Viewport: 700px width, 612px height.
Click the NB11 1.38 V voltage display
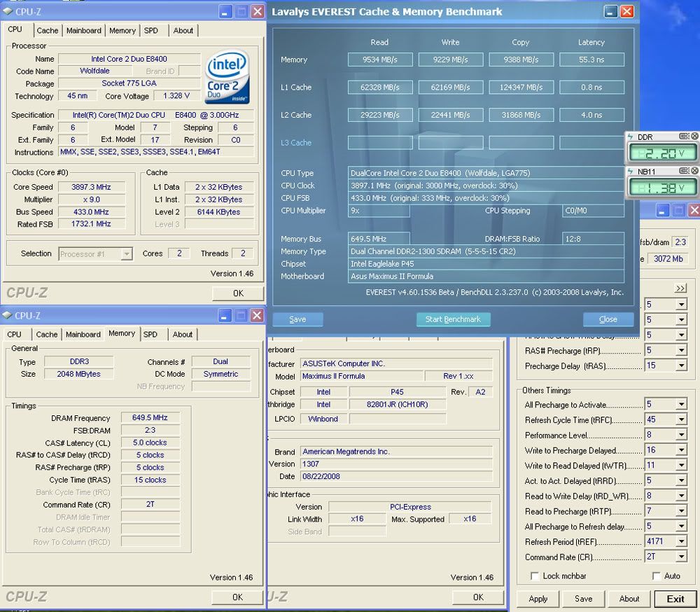coord(663,188)
